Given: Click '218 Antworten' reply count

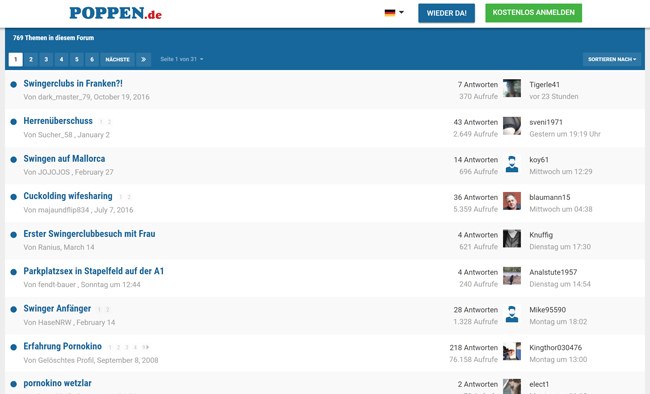Looking at the screenshot, I should [x=473, y=348].
